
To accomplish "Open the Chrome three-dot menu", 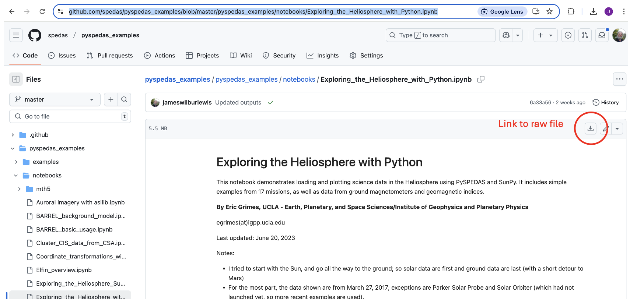I will 624,11.
